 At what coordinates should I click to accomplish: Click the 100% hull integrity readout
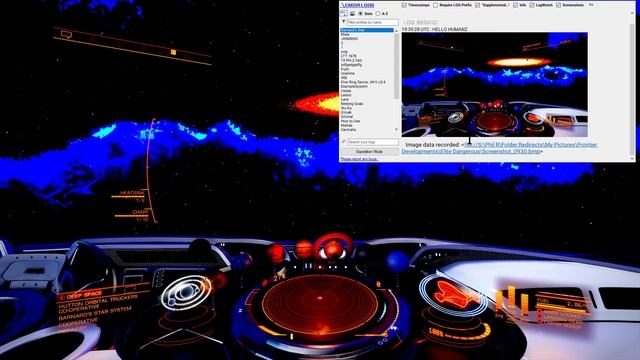pos(436,332)
